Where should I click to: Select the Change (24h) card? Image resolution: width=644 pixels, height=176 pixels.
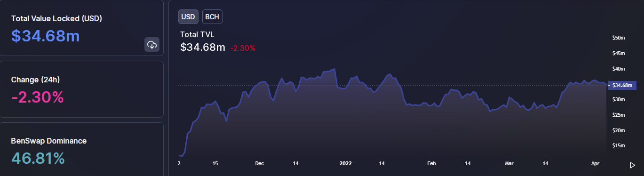(82, 89)
